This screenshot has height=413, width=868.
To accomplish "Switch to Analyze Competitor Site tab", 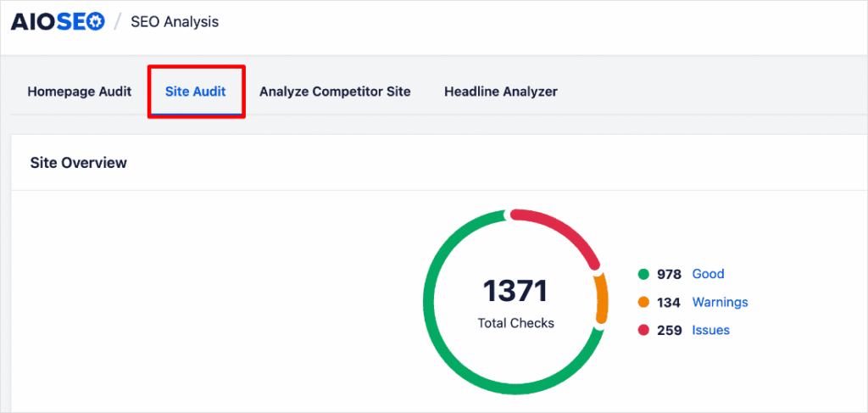I will click(x=335, y=92).
